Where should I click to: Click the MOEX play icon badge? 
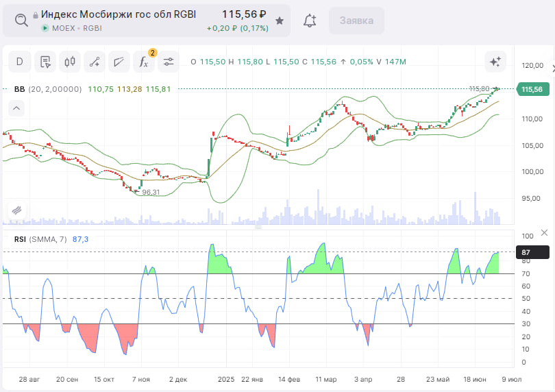45,28
